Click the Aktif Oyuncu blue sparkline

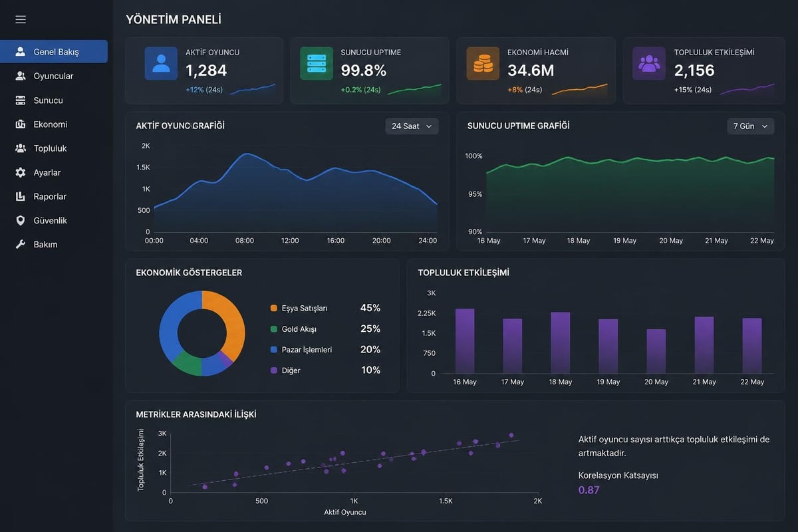click(253, 89)
